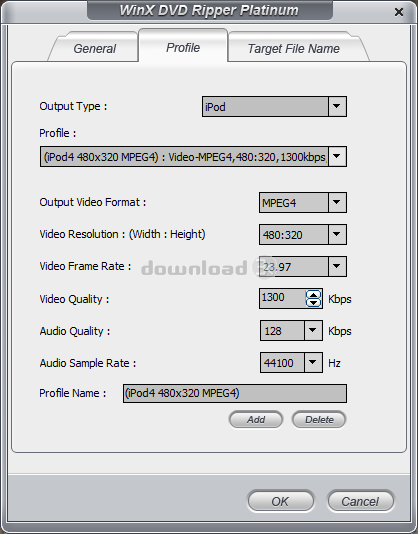This screenshot has height=534, width=418.
Task: Click the Delete profile button
Action: point(319,420)
